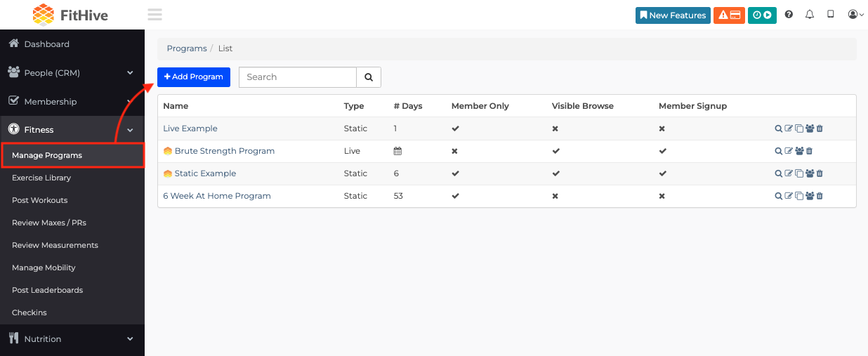Click the Add Program button

pos(194,77)
